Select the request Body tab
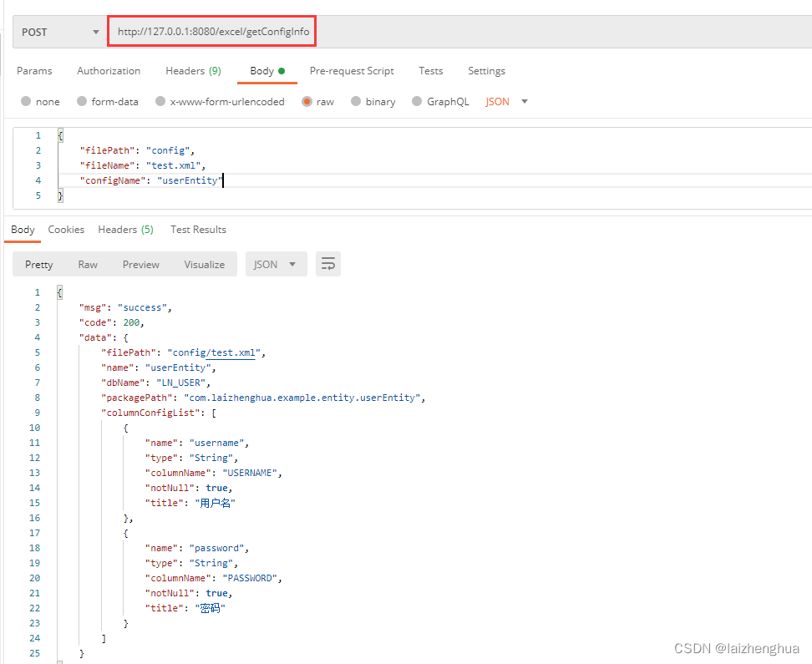The height and width of the screenshot is (664, 812). coord(267,71)
